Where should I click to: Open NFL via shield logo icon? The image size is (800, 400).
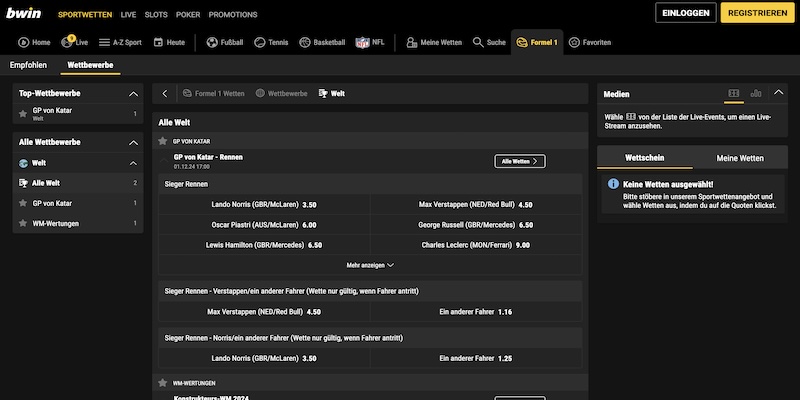pos(362,43)
